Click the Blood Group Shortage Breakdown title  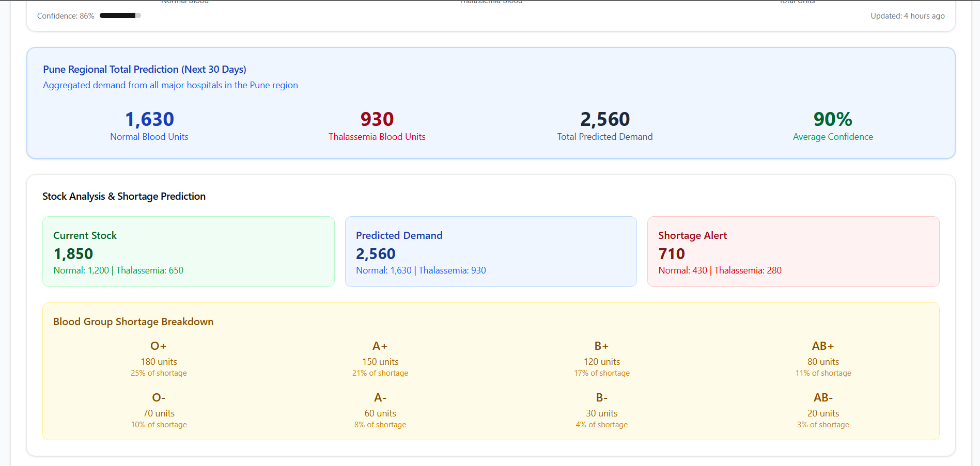(x=133, y=322)
